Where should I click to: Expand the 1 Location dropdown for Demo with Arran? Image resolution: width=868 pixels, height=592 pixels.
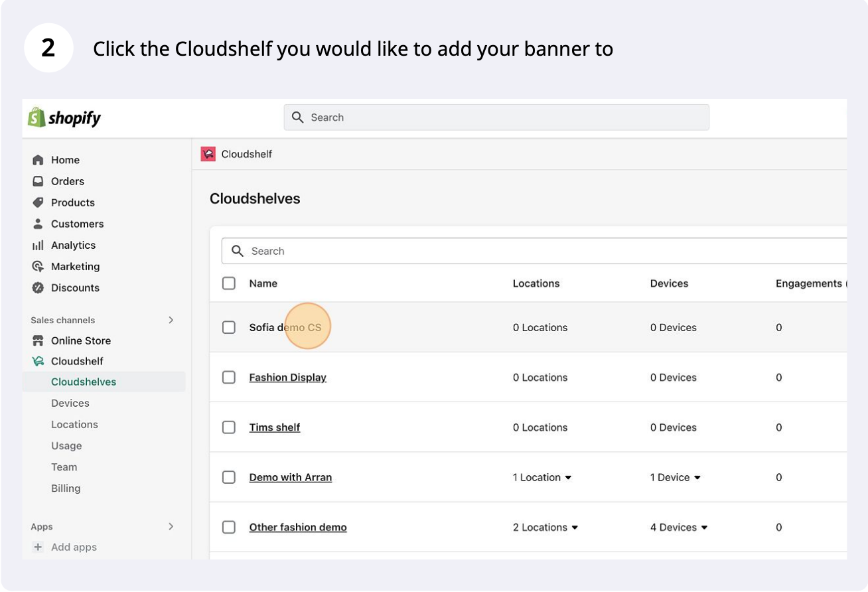(542, 477)
